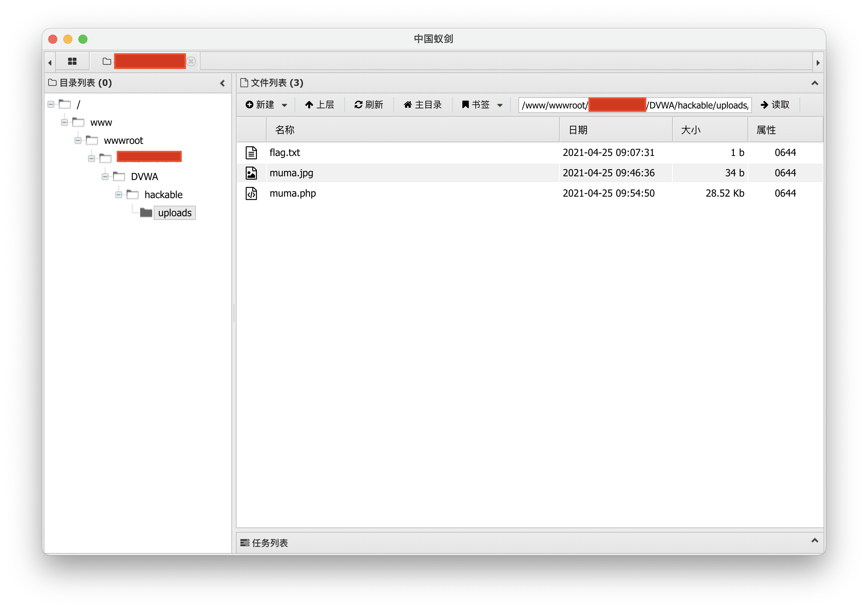Image resolution: width=868 pixels, height=611 pixels.
Task: Collapse the wwwroot tree node
Action: (x=78, y=140)
